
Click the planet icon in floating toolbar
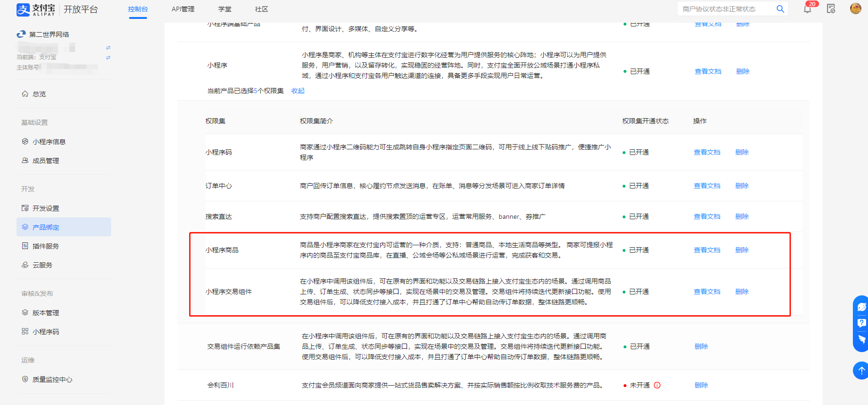click(861, 307)
